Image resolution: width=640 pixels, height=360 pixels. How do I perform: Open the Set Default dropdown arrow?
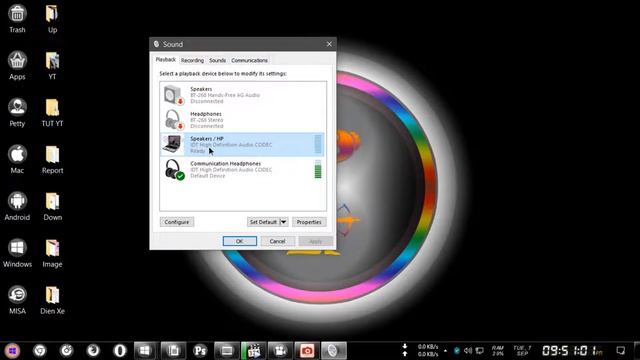click(284, 222)
